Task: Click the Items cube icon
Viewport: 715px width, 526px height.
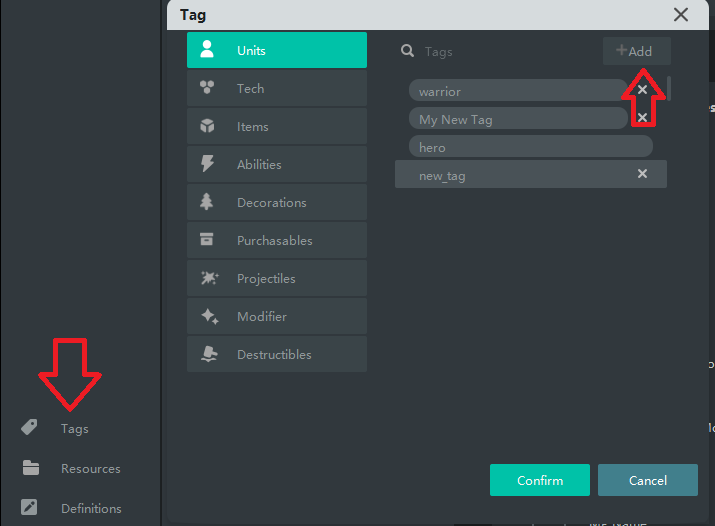Action: [207, 125]
